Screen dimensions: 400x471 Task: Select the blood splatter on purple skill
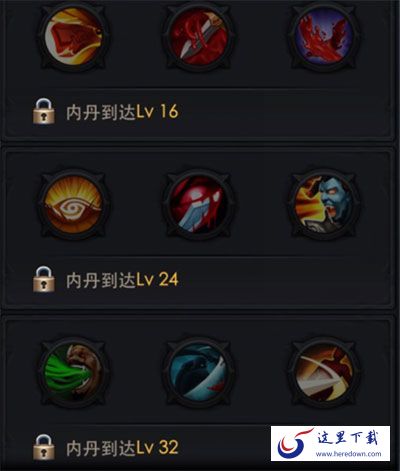(324, 35)
